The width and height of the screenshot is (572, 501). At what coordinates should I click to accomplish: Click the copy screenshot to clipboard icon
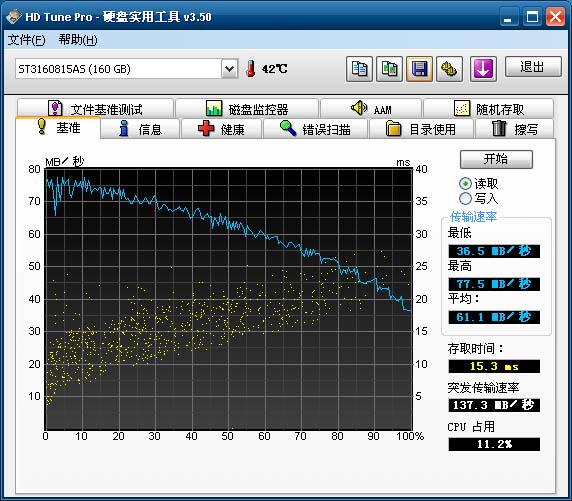pyautogui.click(x=389, y=69)
